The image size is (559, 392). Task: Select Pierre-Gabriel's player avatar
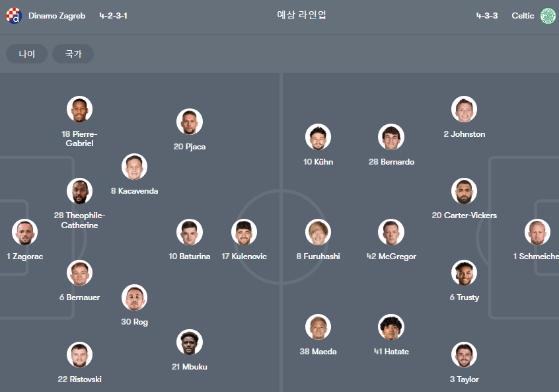tap(79, 109)
